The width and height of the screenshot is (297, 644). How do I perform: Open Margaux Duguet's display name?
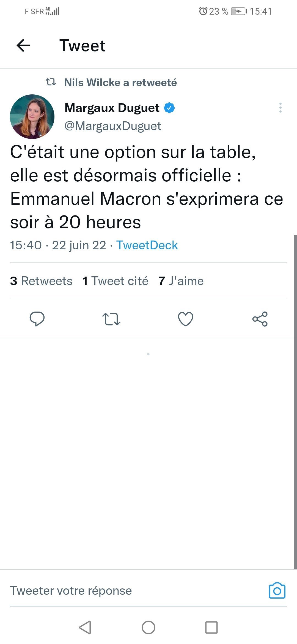tap(112, 108)
